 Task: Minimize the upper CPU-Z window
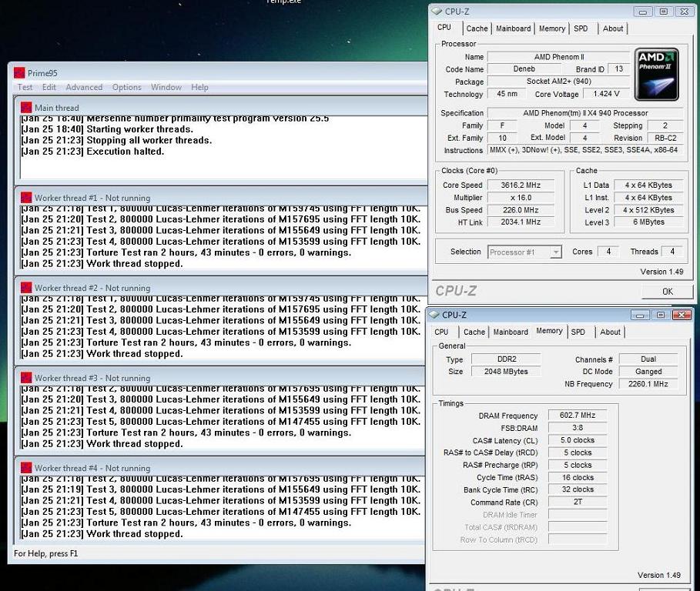tap(643, 12)
